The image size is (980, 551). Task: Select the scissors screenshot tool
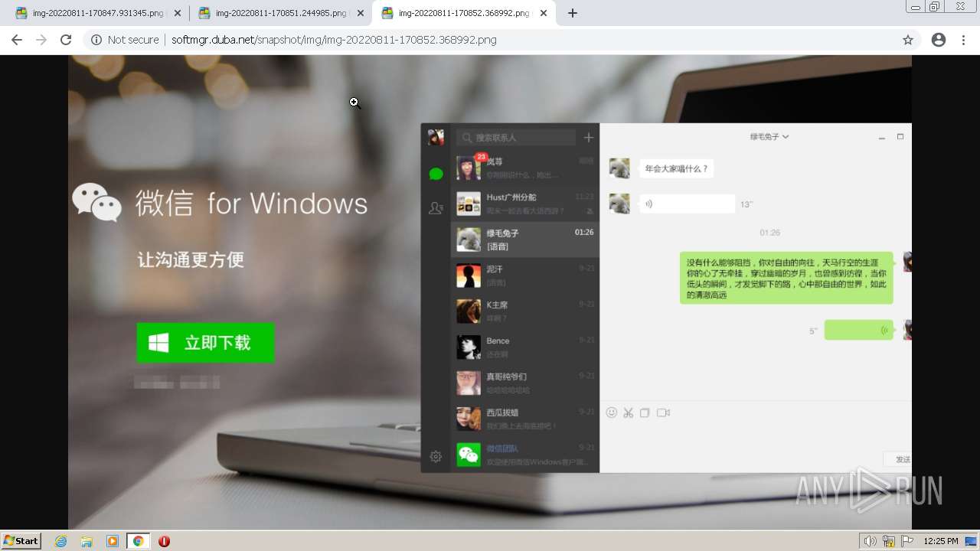pos(629,412)
